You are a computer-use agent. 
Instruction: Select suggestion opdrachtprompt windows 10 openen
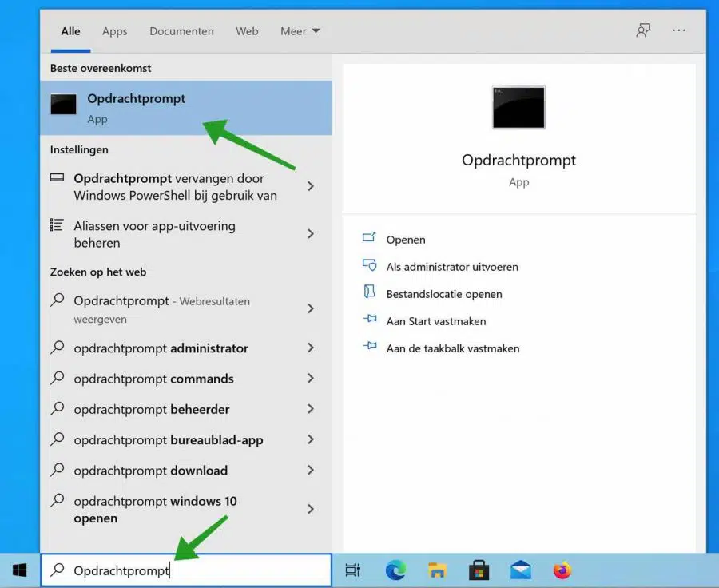click(x=186, y=509)
